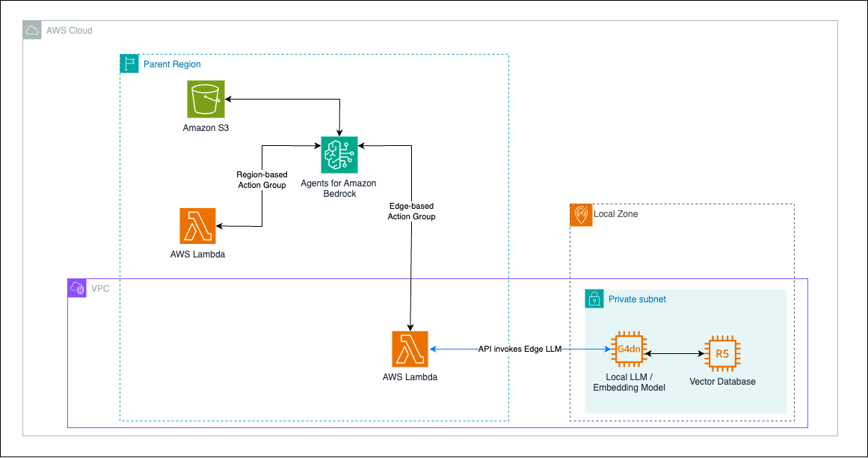Click the AWS Lambda icon inside the VPC
The image size is (868, 458).
(x=410, y=348)
